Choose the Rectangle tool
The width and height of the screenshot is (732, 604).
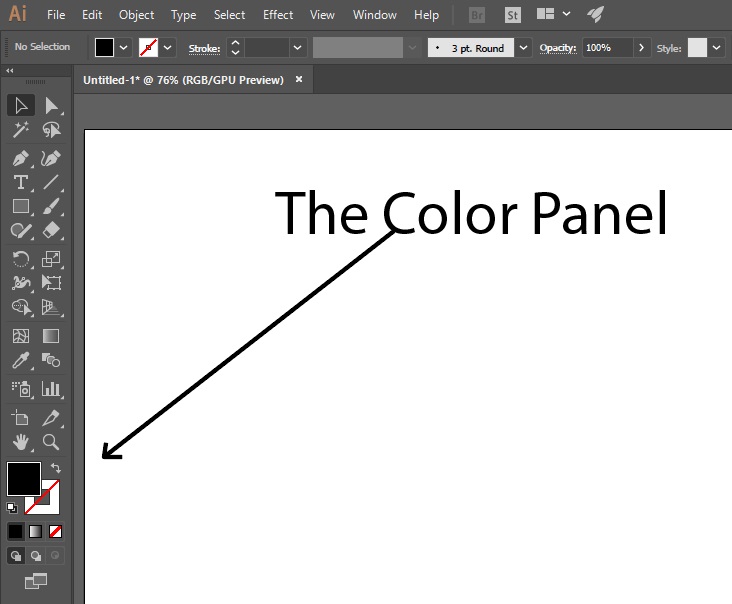click(20, 207)
